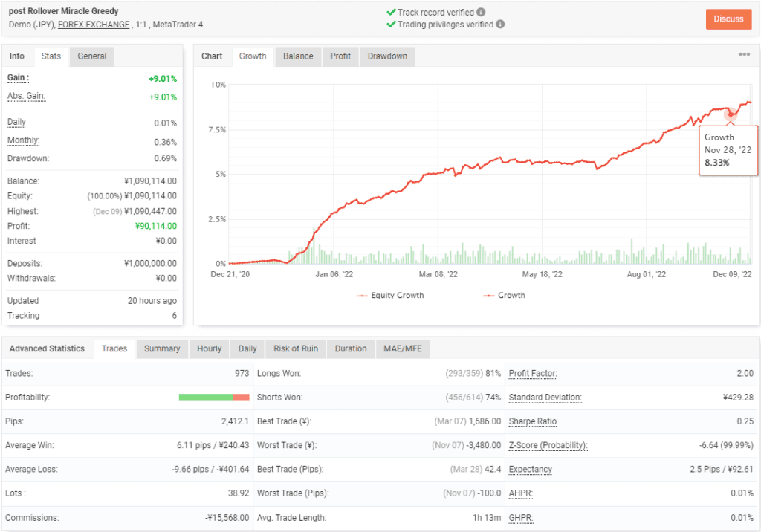Open the FOREX EXCHANGE broker link
761x532 pixels.
(94, 25)
